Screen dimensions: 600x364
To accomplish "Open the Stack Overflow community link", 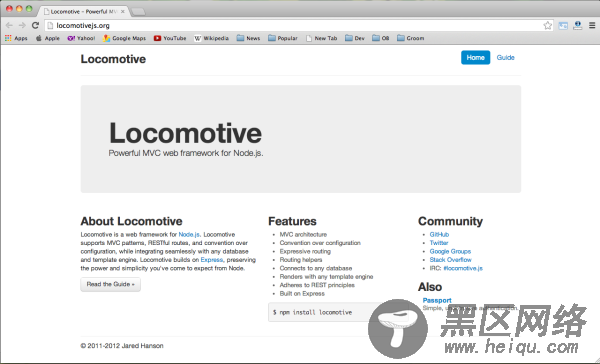I will [x=450, y=260].
